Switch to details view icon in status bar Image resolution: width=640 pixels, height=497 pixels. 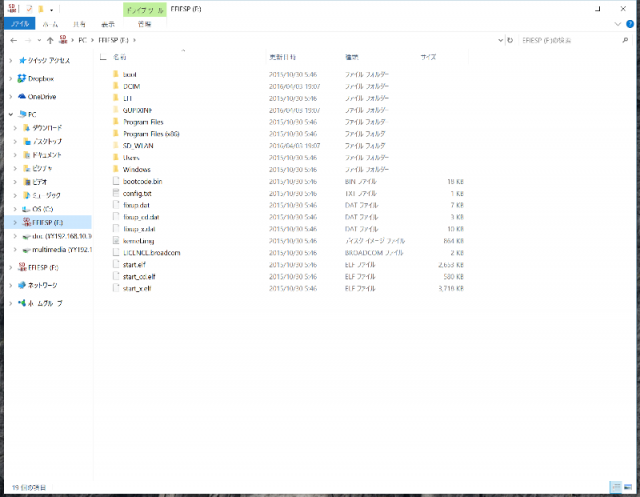(616, 487)
